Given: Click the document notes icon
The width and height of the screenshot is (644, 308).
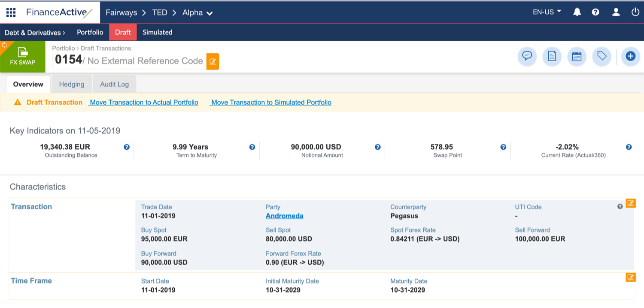Looking at the screenshot, I should point(552,56).
